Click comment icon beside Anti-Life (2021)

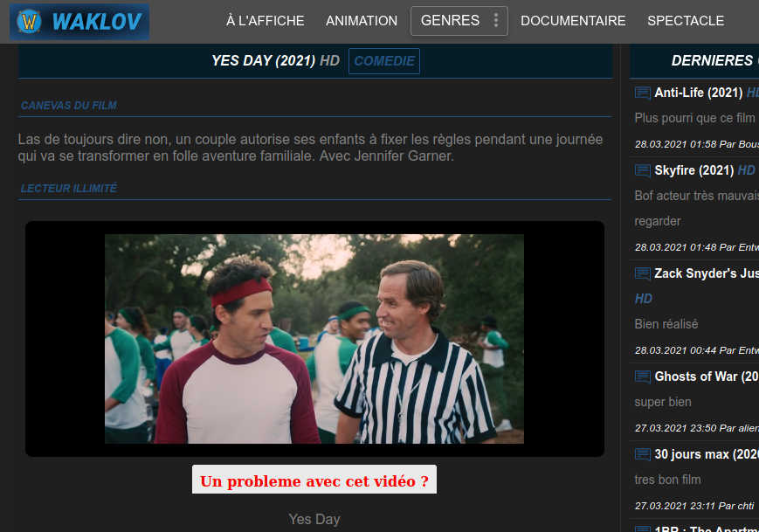coord(643,93)
